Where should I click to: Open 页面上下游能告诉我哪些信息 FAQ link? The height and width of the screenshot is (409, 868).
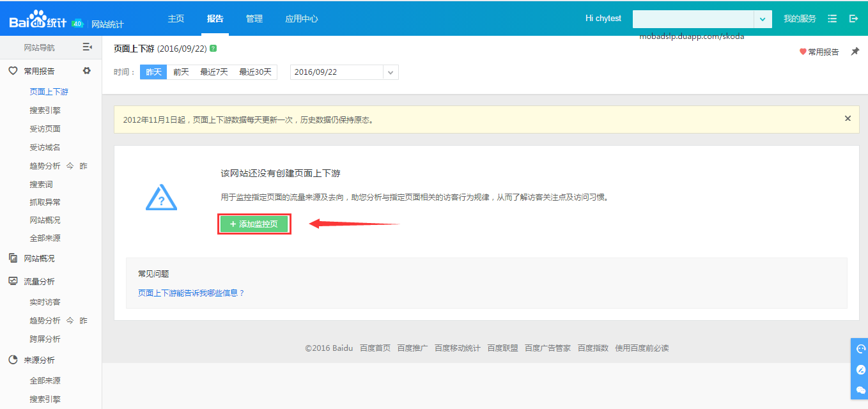pos(191,293)
